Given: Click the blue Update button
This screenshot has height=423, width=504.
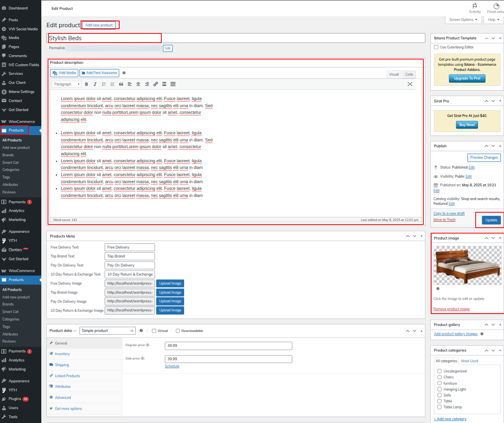Looking at the screenshot, I should point(491,220).
